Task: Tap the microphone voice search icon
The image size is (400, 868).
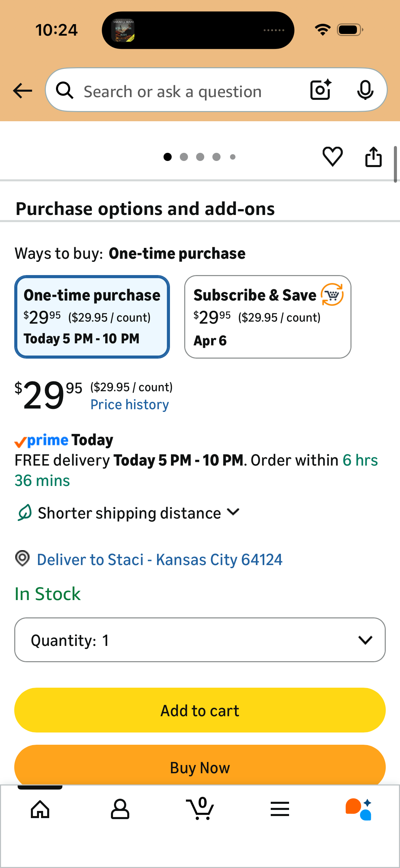Action: [365, 90]
